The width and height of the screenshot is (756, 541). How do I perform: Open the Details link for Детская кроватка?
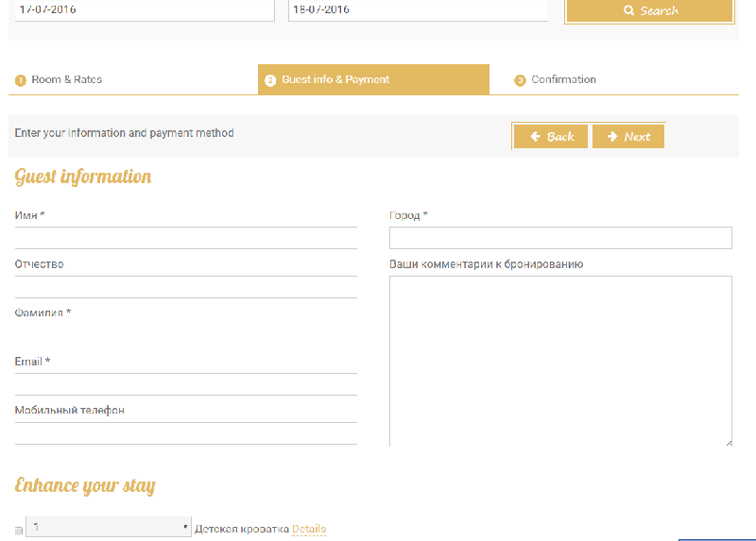coord(308,529)
